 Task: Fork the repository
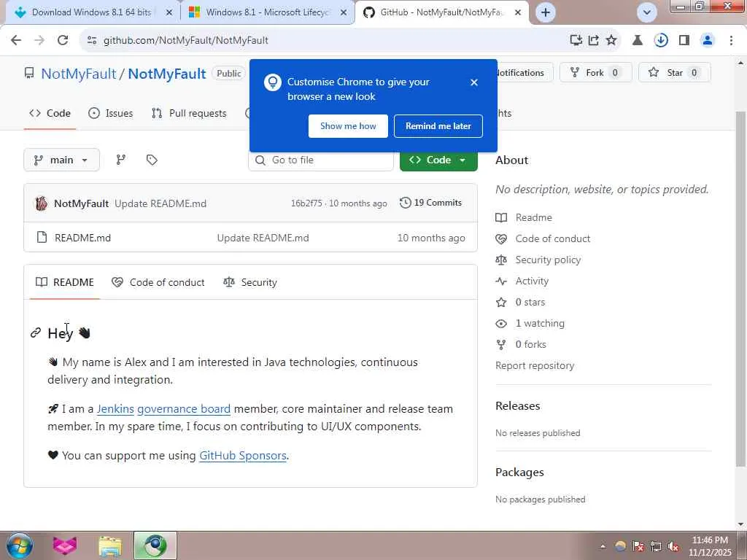pyautogui.click(x=595, y=72)
